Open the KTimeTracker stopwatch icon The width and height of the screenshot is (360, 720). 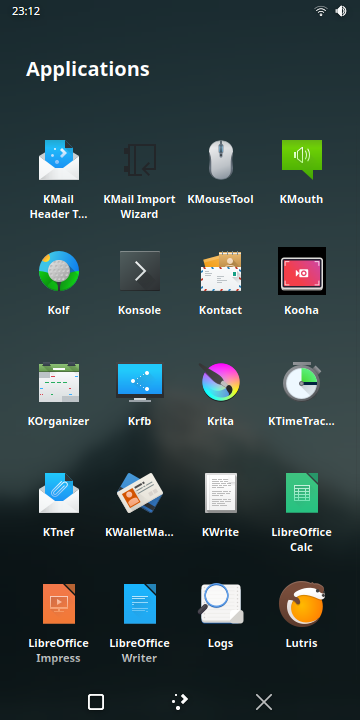(302, 382)
